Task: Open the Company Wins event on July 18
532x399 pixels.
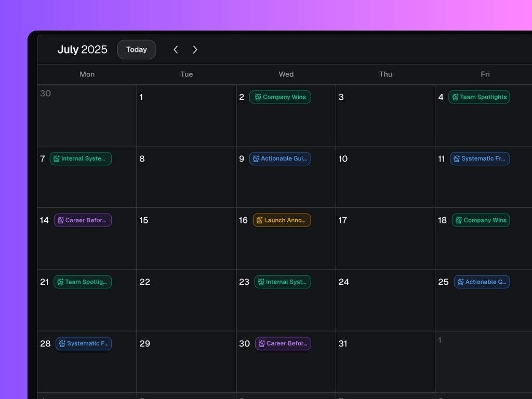Action: (x=481, y=220)
